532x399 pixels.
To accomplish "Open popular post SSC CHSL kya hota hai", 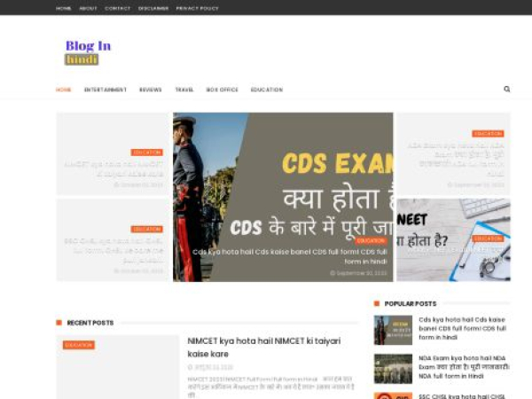I will 462,396.
